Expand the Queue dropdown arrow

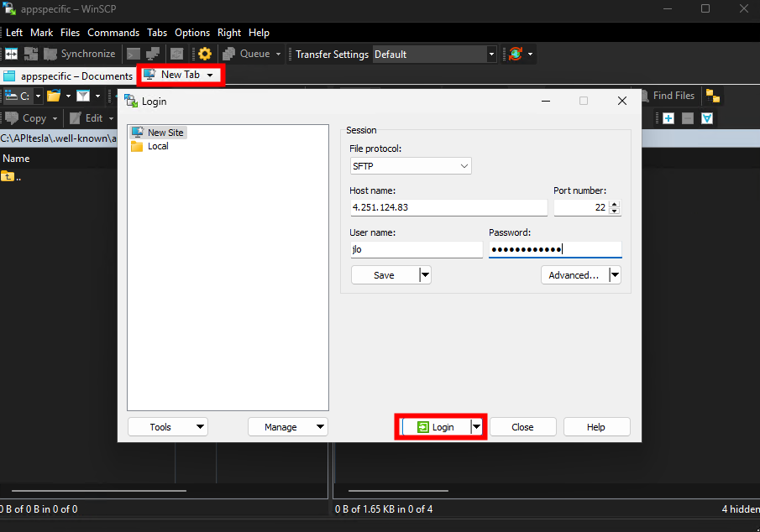coord(278,54)
